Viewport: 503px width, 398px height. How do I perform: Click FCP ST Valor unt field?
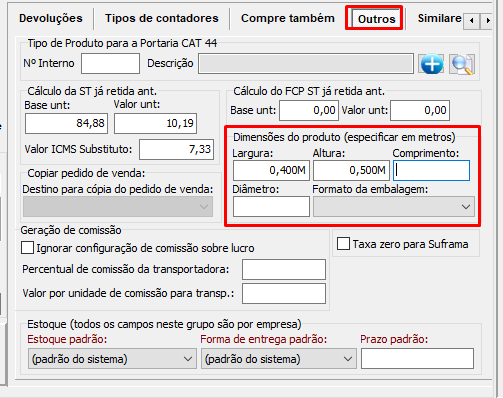click(420, 110)
